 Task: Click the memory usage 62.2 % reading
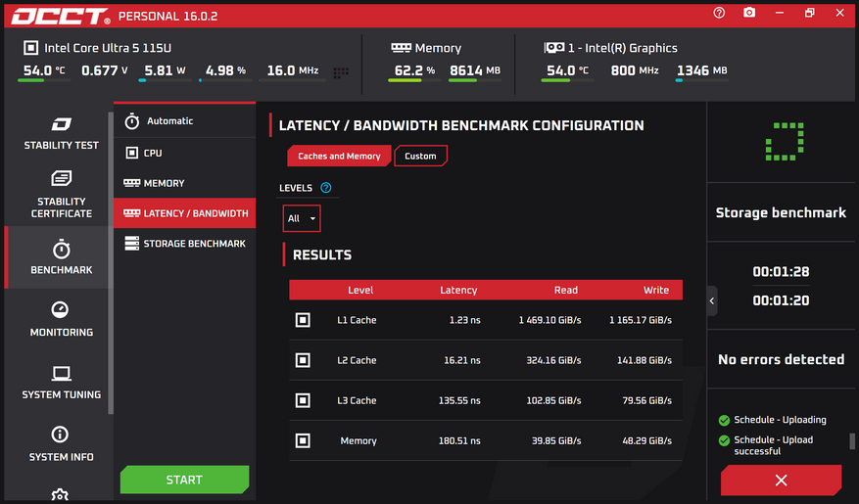coord(414,70)
